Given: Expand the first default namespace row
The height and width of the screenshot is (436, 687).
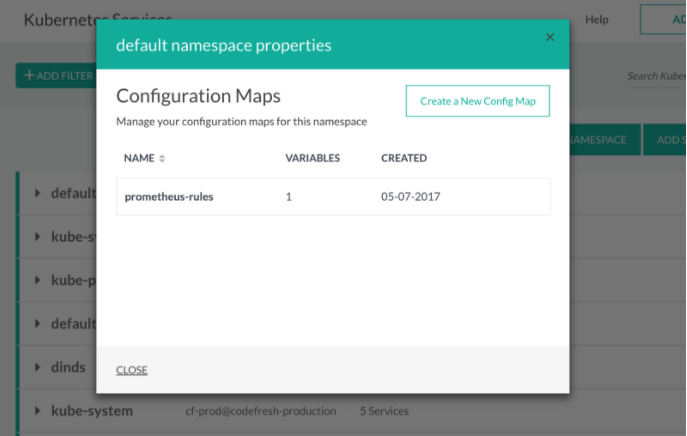Looking at the screenshot, I should pyautogui.click(x=37, y=193).
